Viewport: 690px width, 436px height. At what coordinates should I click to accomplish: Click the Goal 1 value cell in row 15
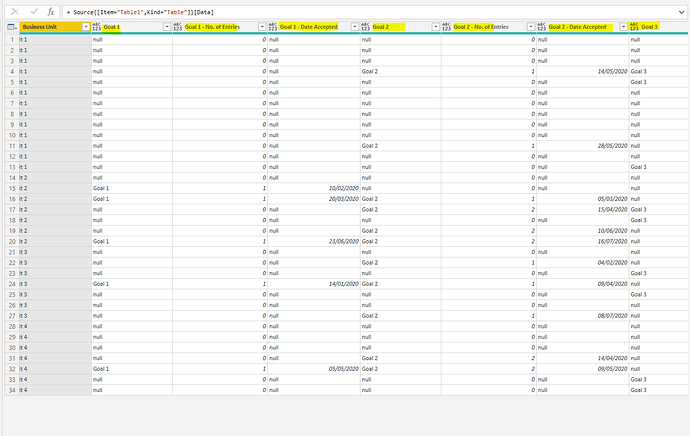click(x=132, y=188)
